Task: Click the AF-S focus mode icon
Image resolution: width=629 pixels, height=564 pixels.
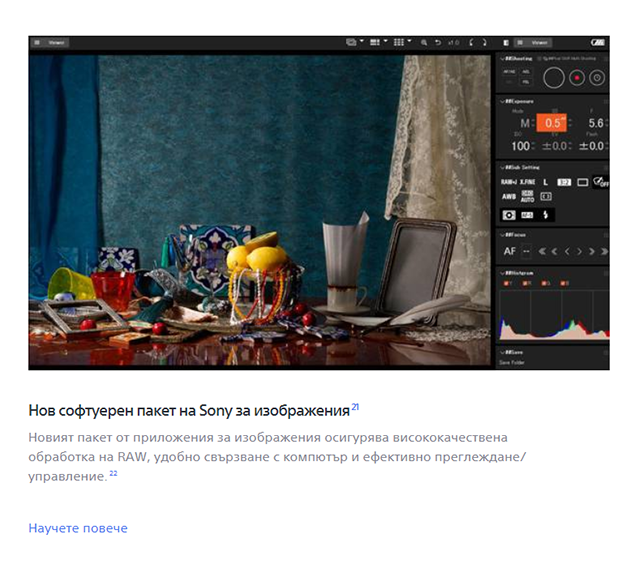Action: coord(527,215)
